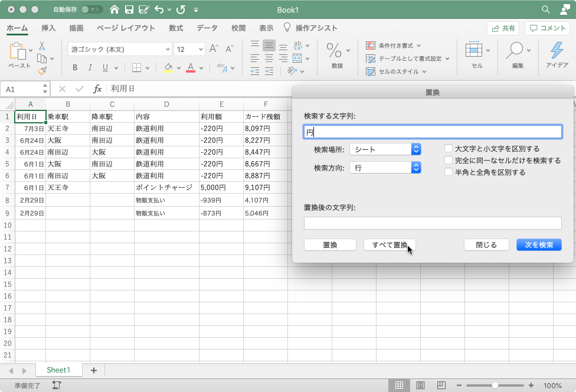Decrease indent icon

click(x=255, y=71)
